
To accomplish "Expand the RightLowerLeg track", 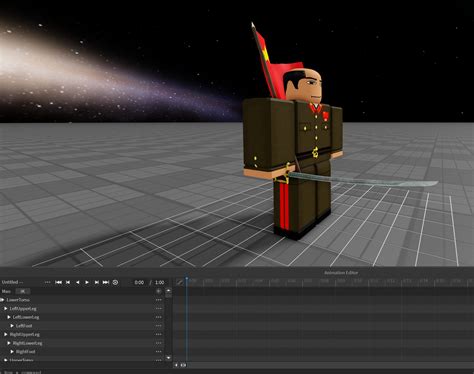I will click(x=9, y=343).
